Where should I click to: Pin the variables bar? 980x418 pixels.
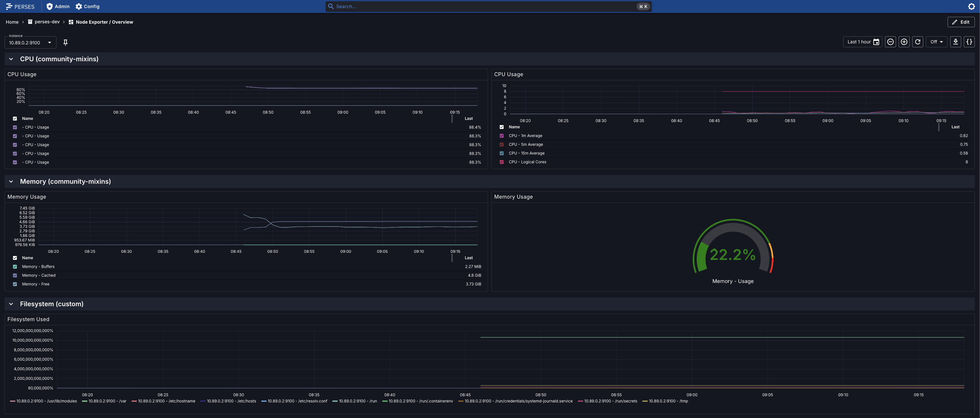tap(66, 42)
